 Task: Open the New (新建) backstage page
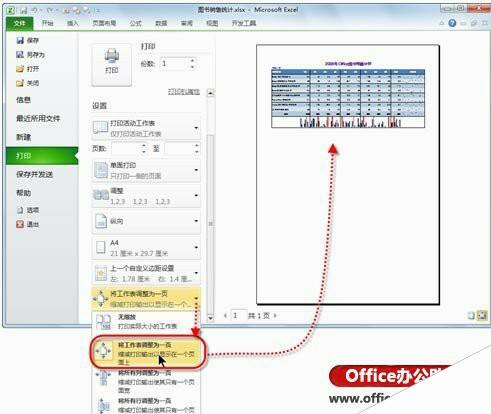click(24, 137)
